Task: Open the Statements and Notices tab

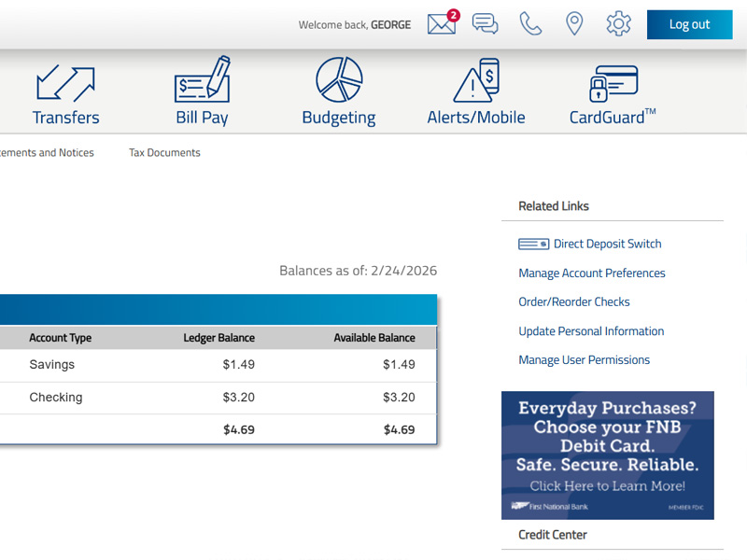Action: tap(45, 153)
